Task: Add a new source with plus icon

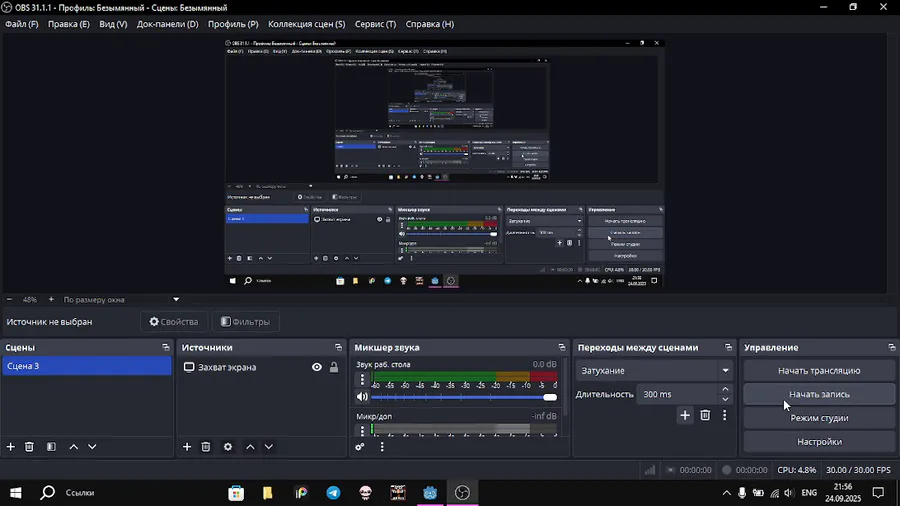Action: 187,446
